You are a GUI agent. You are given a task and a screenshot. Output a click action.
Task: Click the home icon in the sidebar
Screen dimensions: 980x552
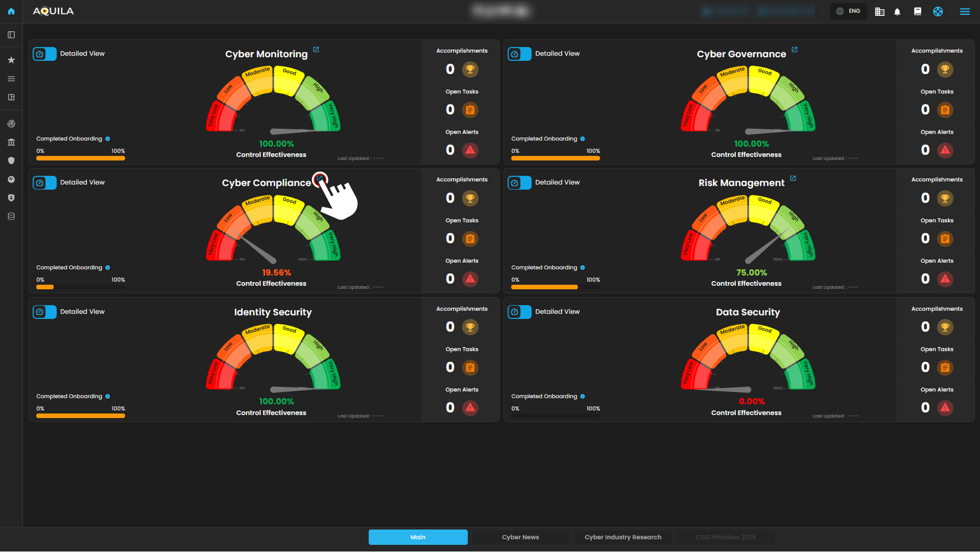(x=11, y=11)
